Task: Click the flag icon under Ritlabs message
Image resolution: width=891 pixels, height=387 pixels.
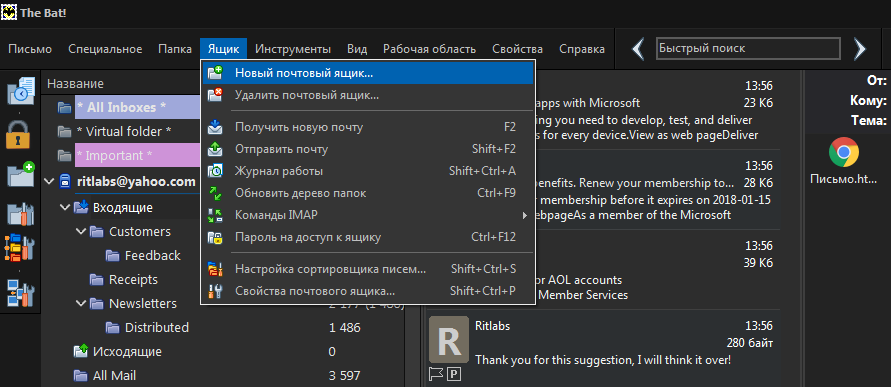Action: tap(435, 373)
